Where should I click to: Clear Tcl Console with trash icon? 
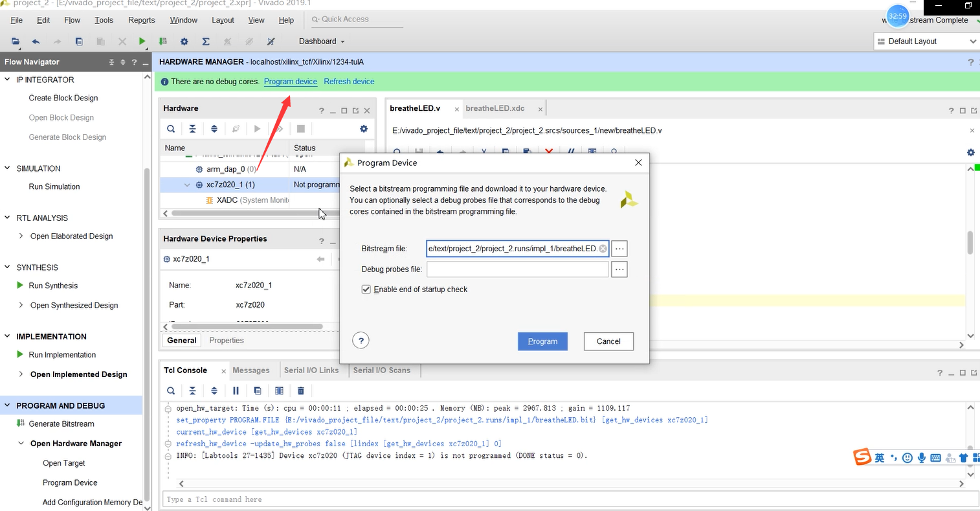(x=301, y=391)
